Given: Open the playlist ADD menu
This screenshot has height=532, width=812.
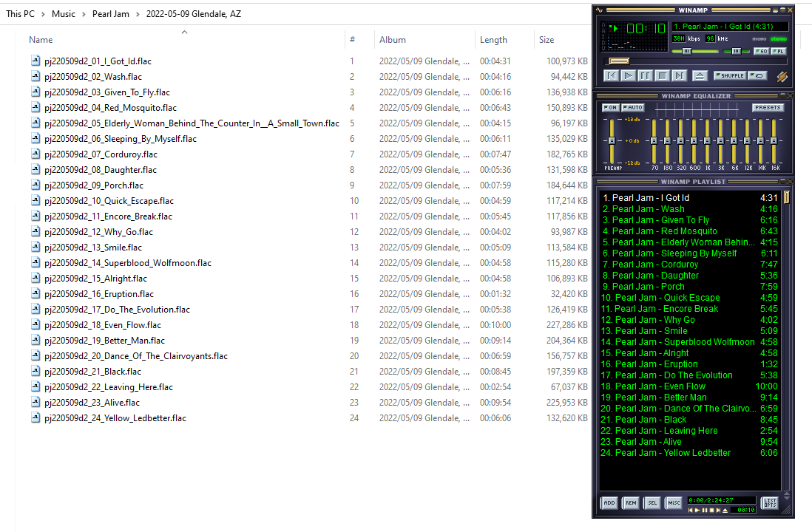Looking at the screenshot, I should click(609, 502).
